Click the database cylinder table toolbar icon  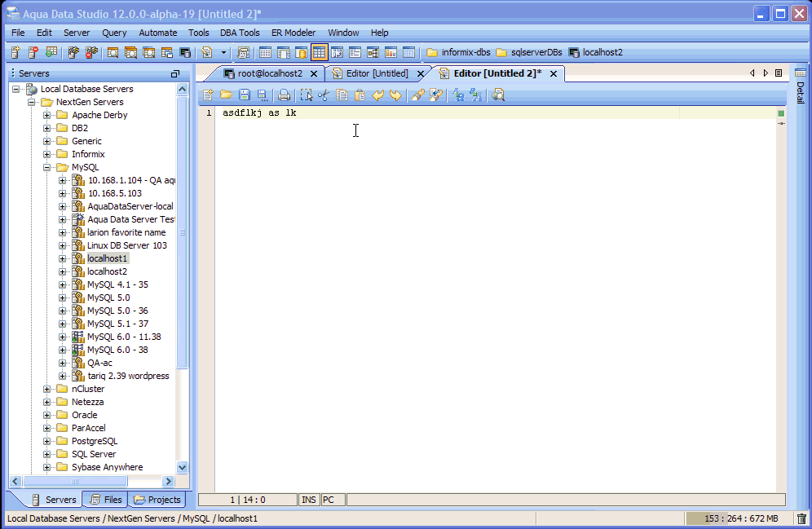click(x=301, y=52)
